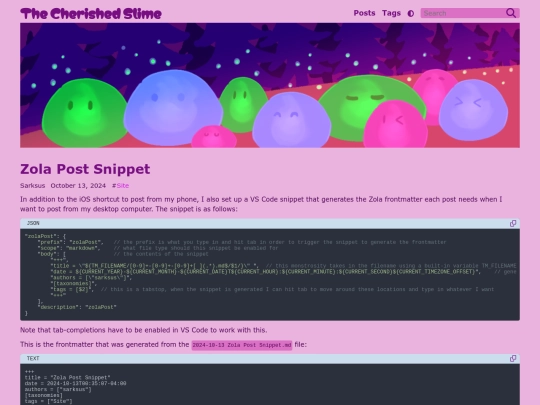Screen dimensions: 540x405
Task: Open the Site tag link
Action: point(123,186)
